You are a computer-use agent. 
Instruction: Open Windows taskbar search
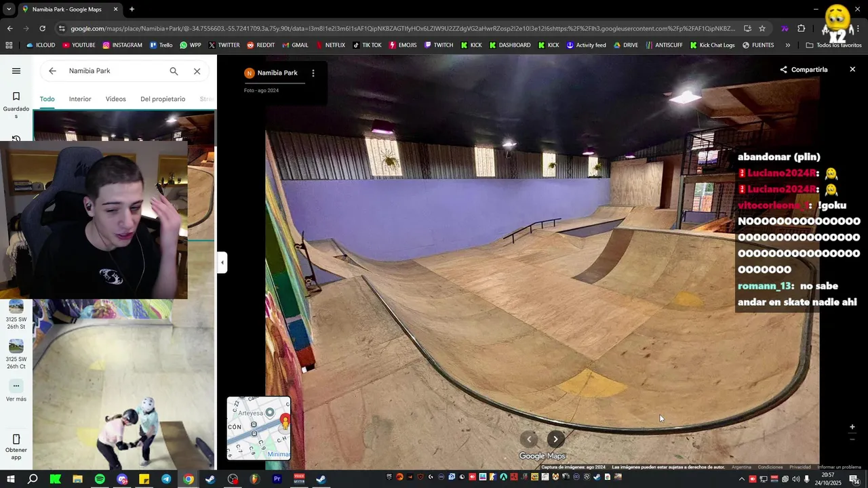[33, 479]
